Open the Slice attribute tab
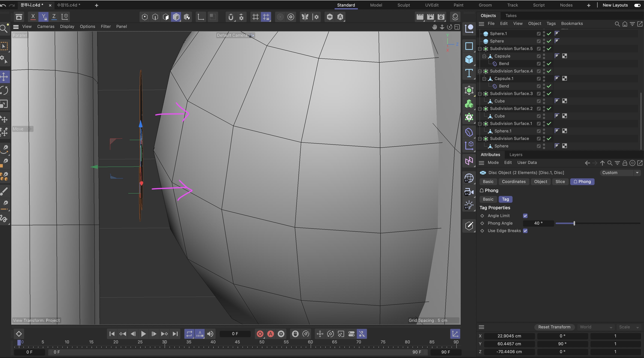Screen dimensions: 644x358 click(x=560, y=182)
